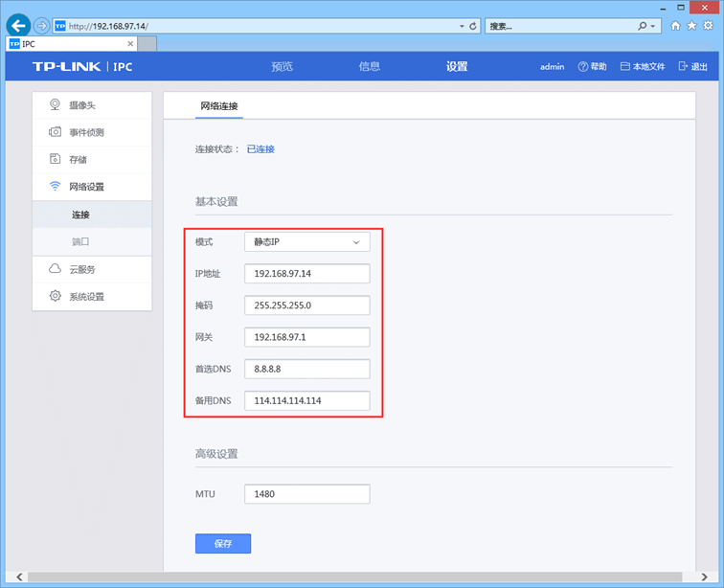Click the browser back arrow button

click(x=18, y=26)
